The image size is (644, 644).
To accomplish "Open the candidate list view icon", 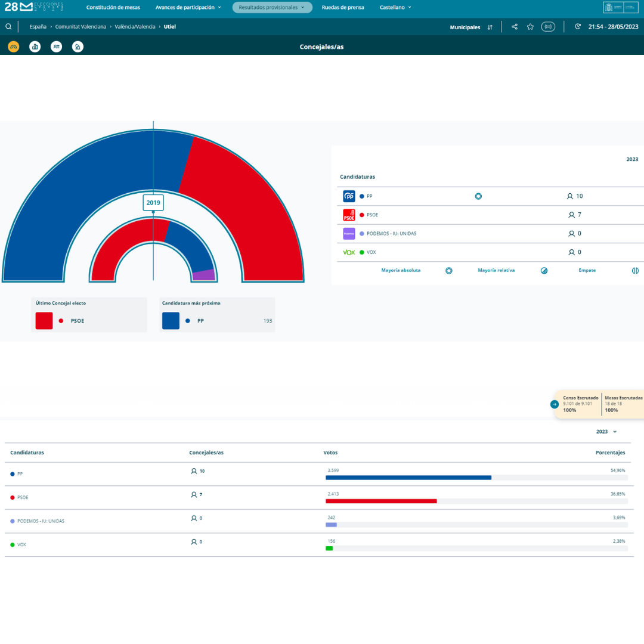I will click(x=56, y=47).
